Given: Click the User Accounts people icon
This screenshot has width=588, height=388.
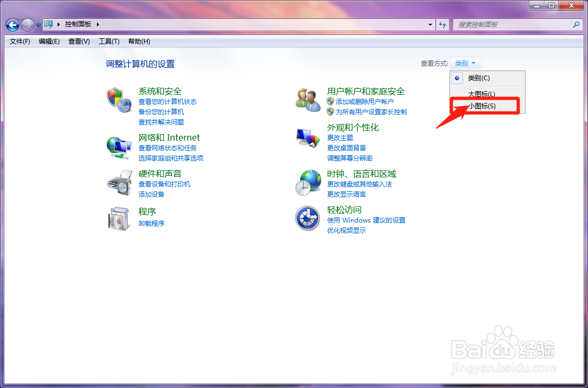Looking at the screenshot, I should [308, 100].
